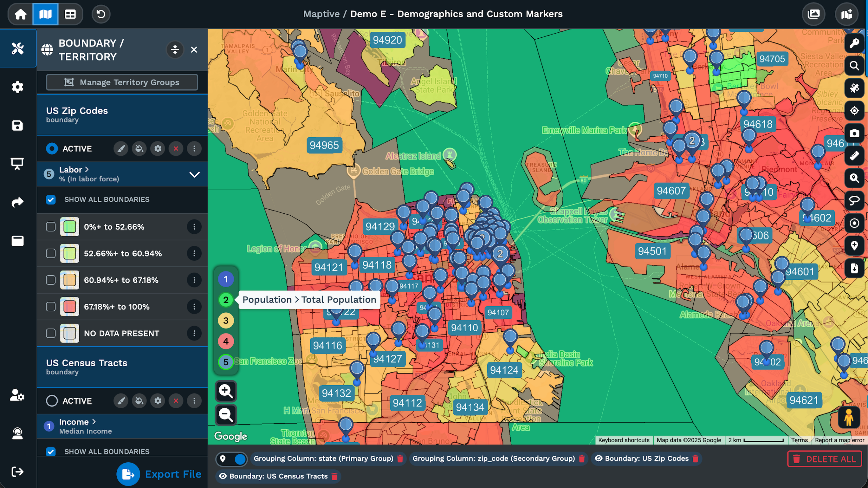Zoom in on the map
The image size is (868, 488).
pos(226,391)
